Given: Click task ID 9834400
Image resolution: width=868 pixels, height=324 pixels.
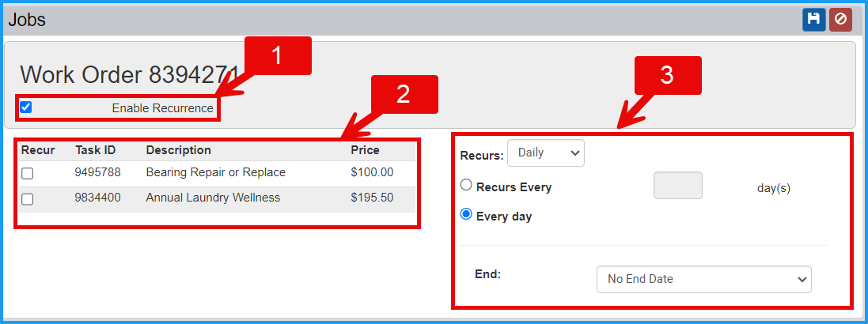Looking at the screenshot, I should click(97, 198).
